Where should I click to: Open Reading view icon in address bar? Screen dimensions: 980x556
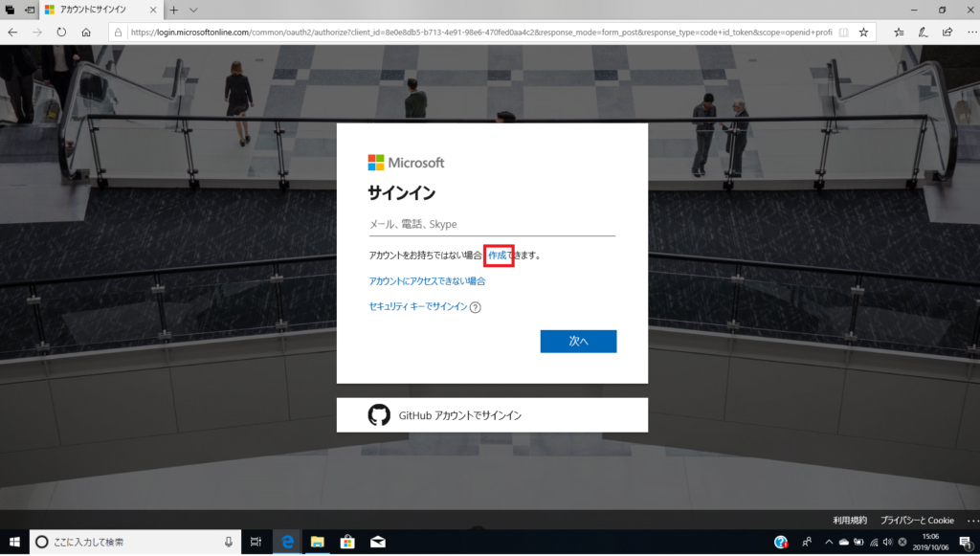[843, 33]
